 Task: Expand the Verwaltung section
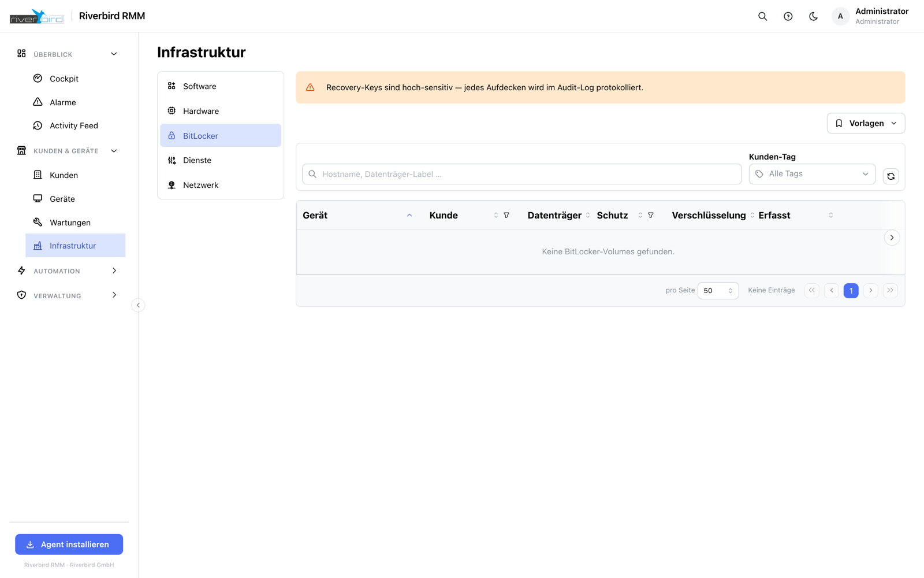[114, 295]
